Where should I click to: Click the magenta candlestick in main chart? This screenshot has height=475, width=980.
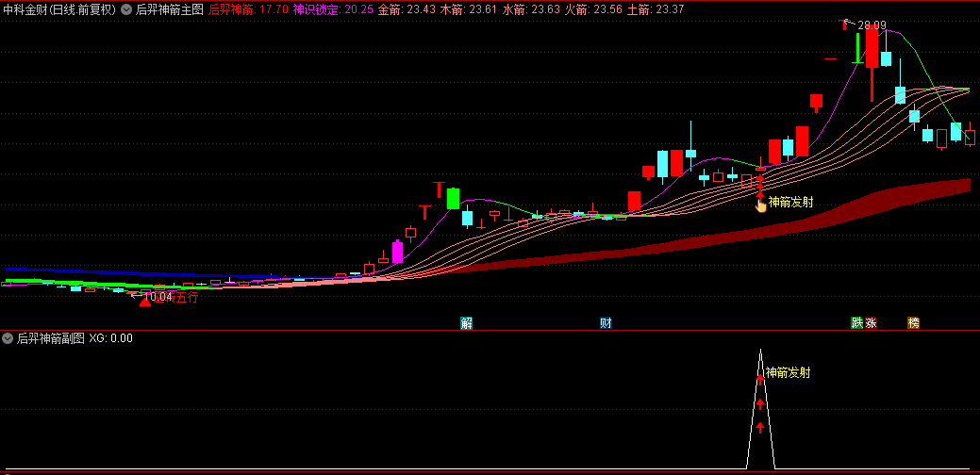[397, 253]
